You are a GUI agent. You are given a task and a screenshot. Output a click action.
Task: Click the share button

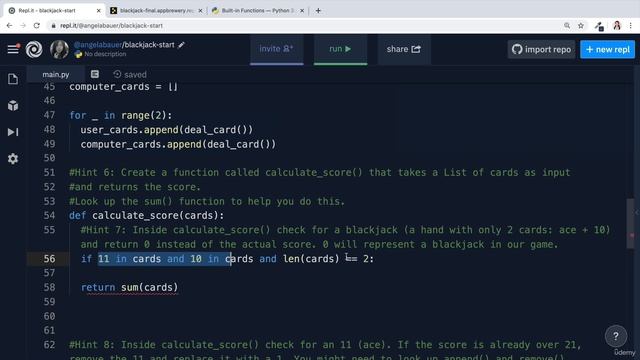point(404,49)
